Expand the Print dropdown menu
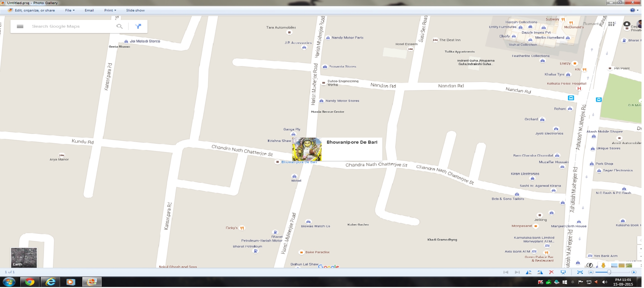Image resolution: width=644 pixels, height=288 pixels. click(x=110, y=10)
